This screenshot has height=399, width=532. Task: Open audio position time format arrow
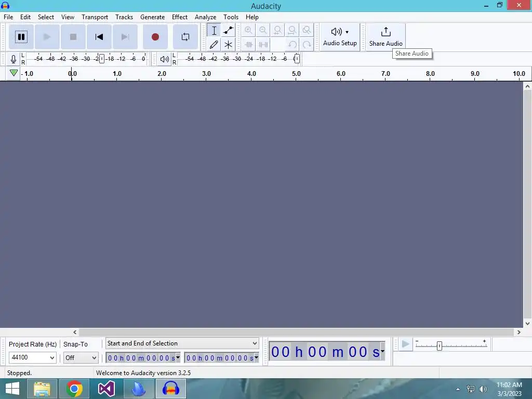pos(383,352)
